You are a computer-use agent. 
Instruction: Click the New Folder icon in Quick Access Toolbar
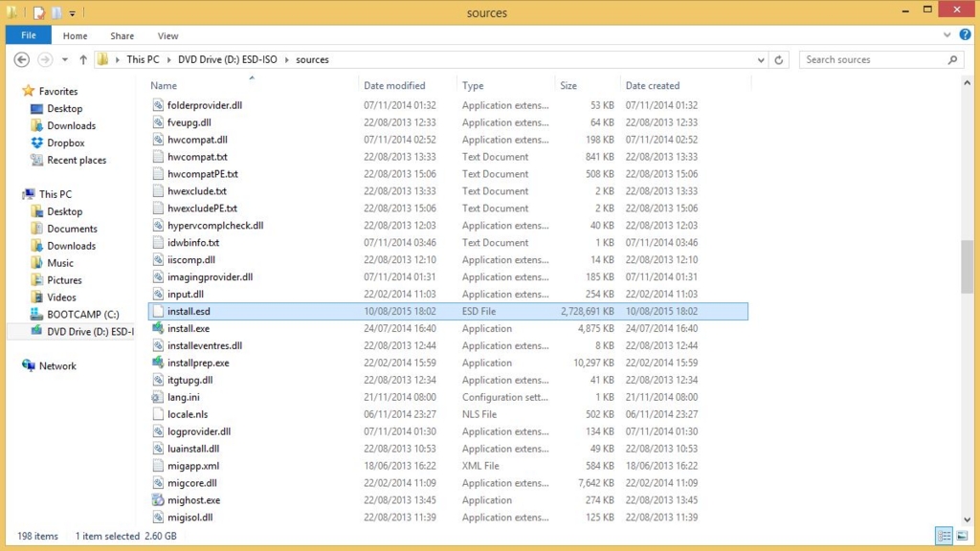pos(56,12)
